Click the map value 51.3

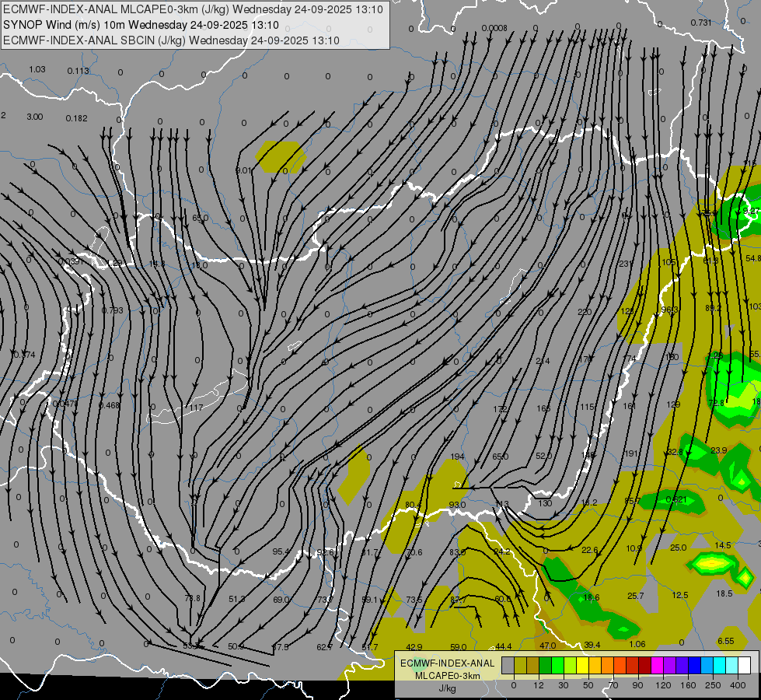click(237, 599)
